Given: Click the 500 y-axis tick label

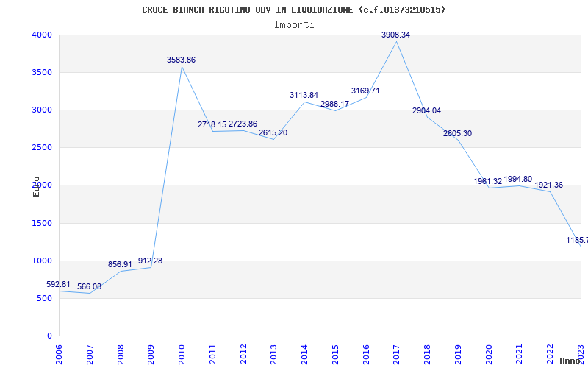Looking at the screenshot, I should (x=43, y=299).
